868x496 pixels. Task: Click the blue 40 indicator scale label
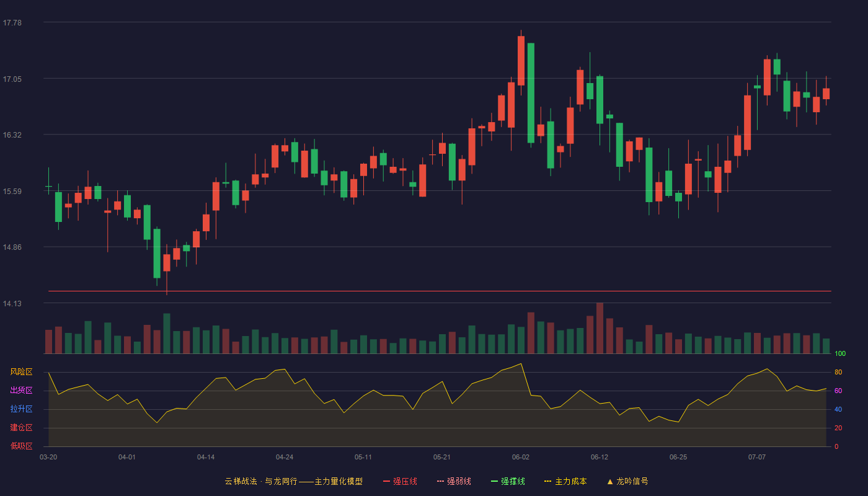tap(838, 409)
